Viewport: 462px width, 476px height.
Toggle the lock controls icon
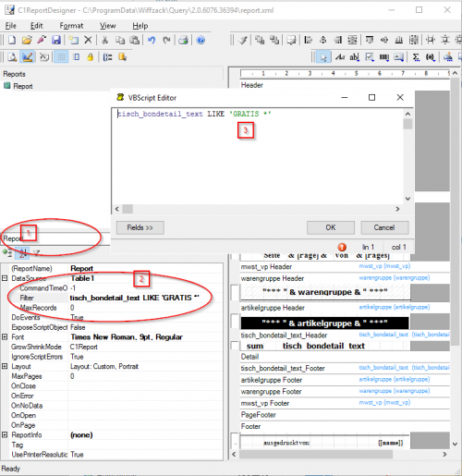pos(91,57)
